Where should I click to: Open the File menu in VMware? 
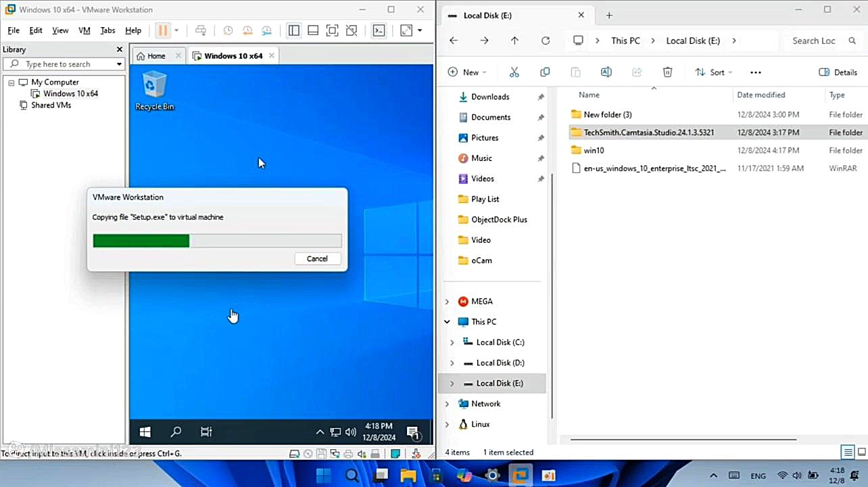[14, 30]
